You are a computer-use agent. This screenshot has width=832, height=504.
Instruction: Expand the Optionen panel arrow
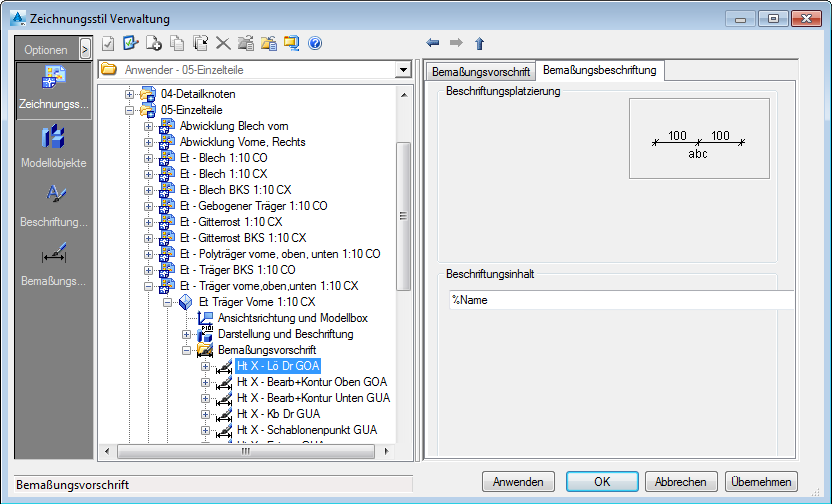click(85, 50)
